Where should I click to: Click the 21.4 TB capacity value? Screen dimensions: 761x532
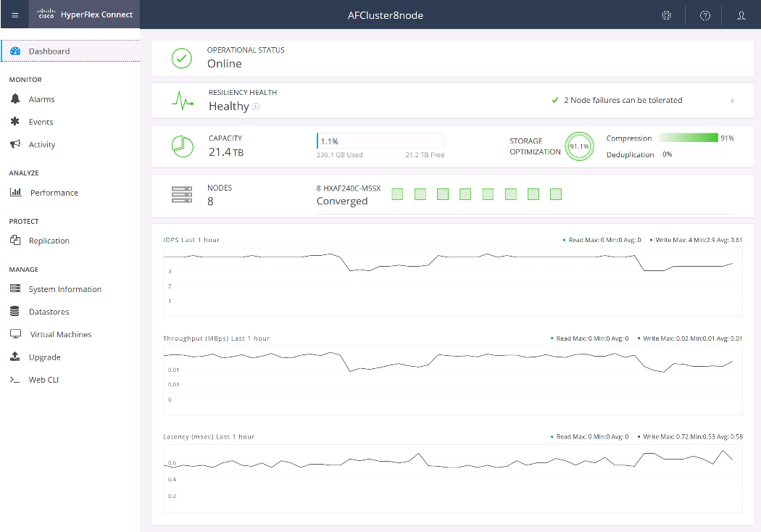click(226, 152)
